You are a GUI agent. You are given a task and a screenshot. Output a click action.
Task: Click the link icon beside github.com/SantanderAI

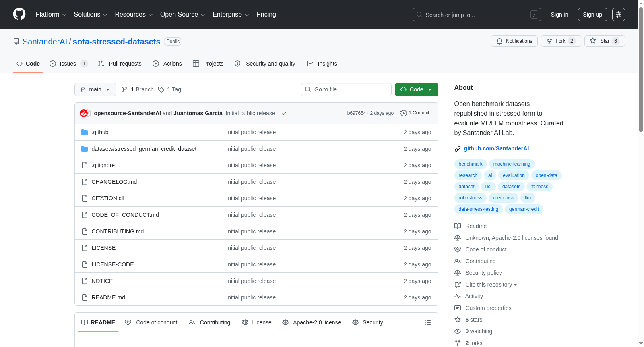pos(458,149)
